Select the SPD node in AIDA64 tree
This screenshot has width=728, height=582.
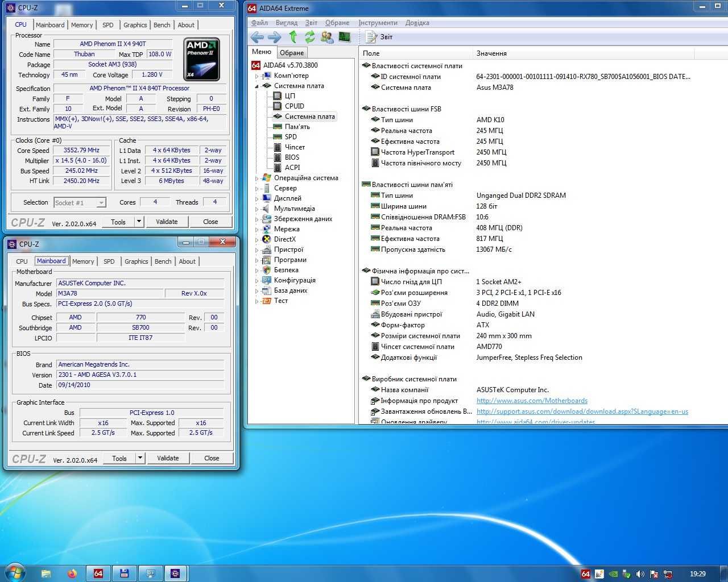click(291, 137)
